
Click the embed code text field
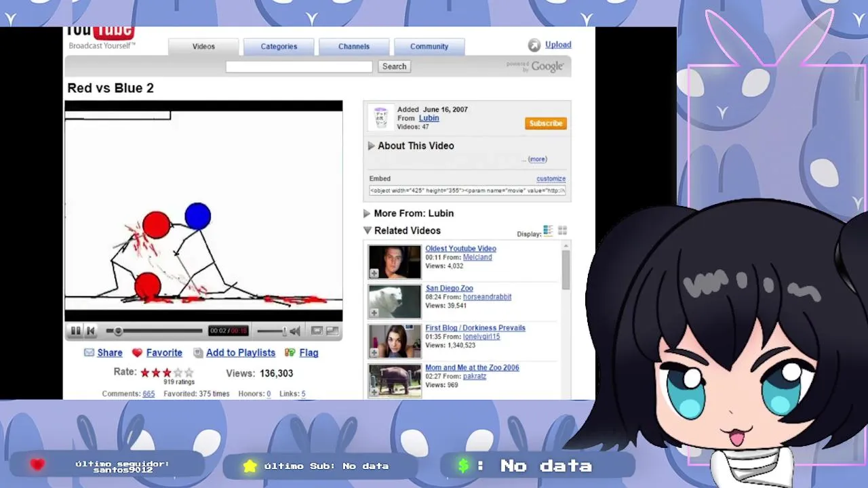467,191
